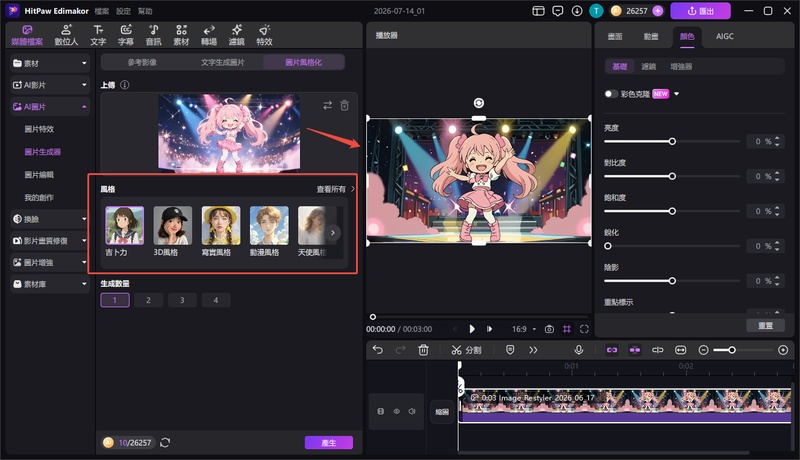Screen dimensions: 800x460
Task: Click the 重置 reset button
Action: point(765,325)
